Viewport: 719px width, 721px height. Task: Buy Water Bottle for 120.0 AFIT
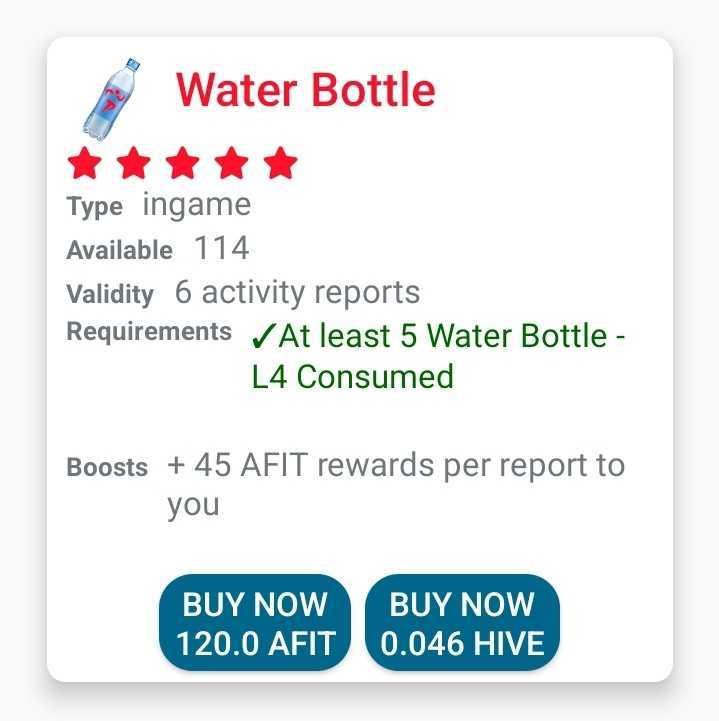[x=256, y=623]
